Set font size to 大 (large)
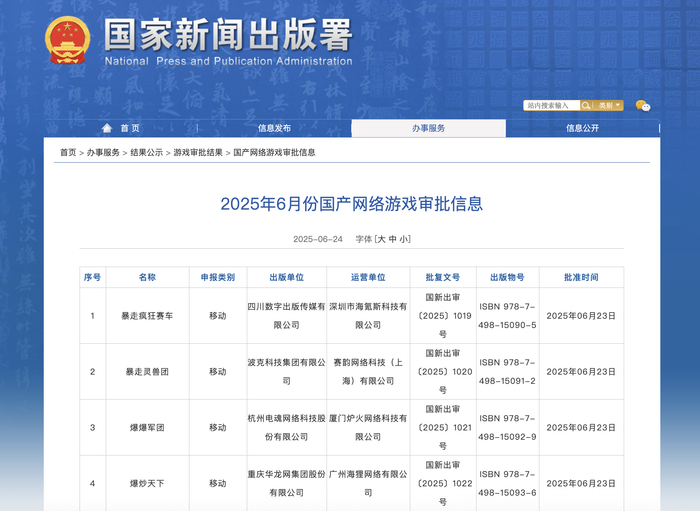 [x=381, y=239]
